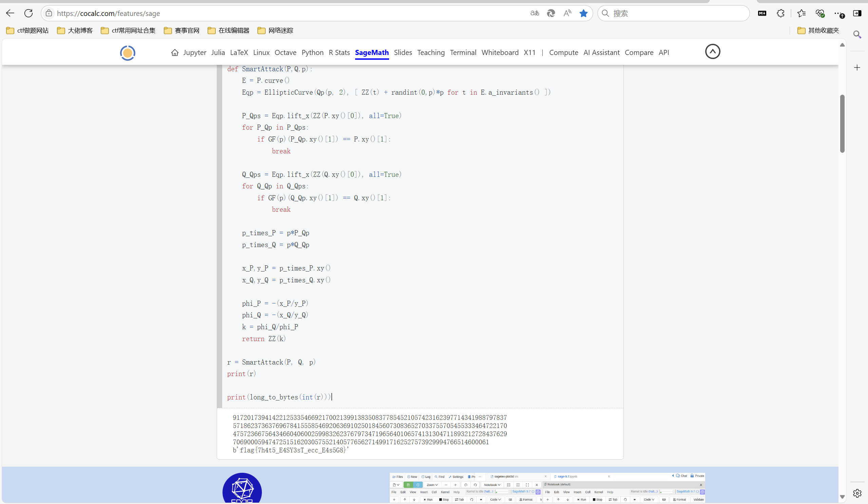Screen dimensions: 868x504
Task: Click the k = phi_Q/phi_P line
Action: [270, 327]
